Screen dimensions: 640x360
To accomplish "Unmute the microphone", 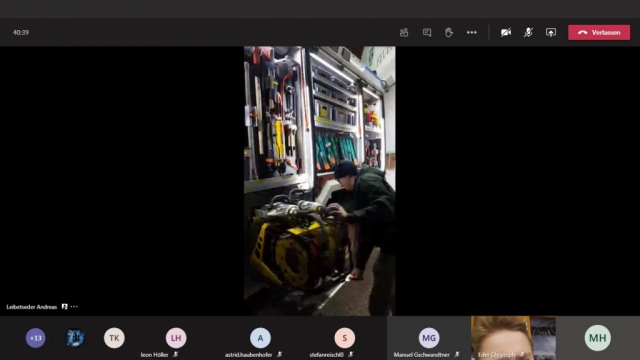I will pyautogui.click(x=528, y=33).
